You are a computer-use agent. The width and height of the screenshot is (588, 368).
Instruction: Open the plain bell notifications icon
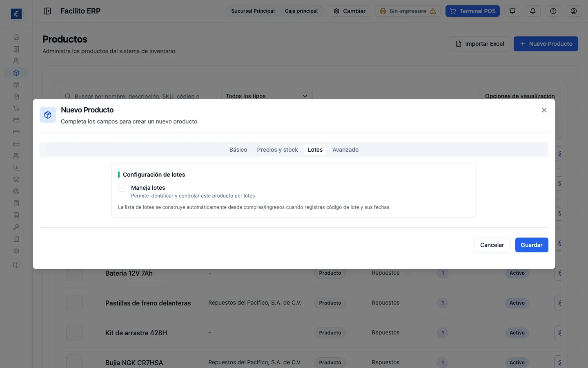pos(533,11)
